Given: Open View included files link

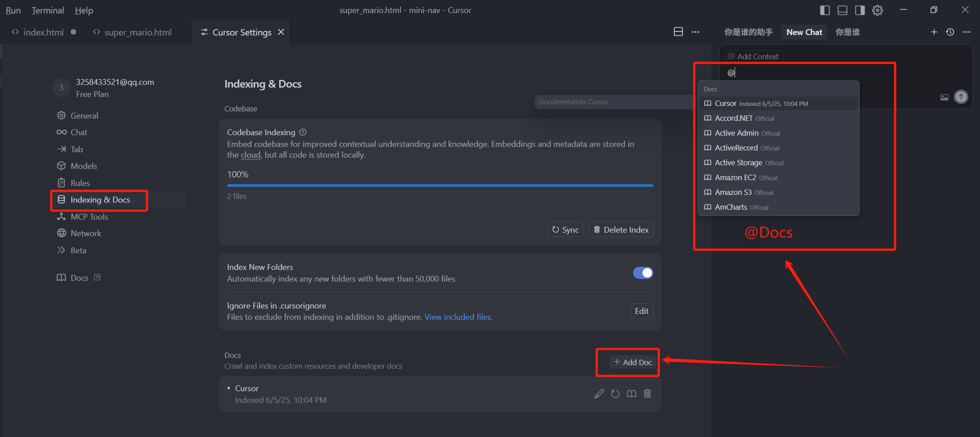Looking at the screenshot, I should point(458,317).
